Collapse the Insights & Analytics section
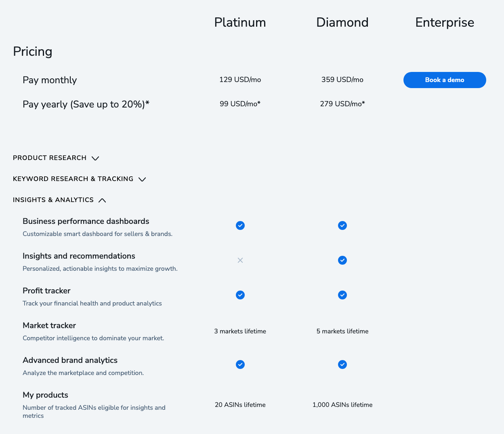 [x=60, y=200]
